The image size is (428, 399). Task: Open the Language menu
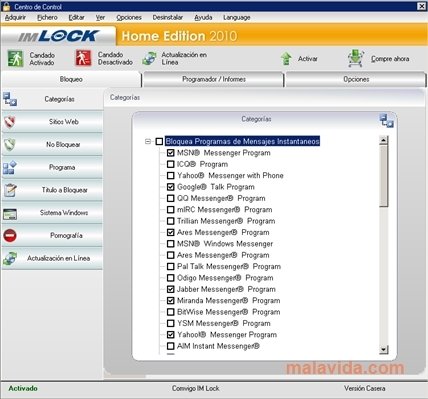click(x=237, y=17)
